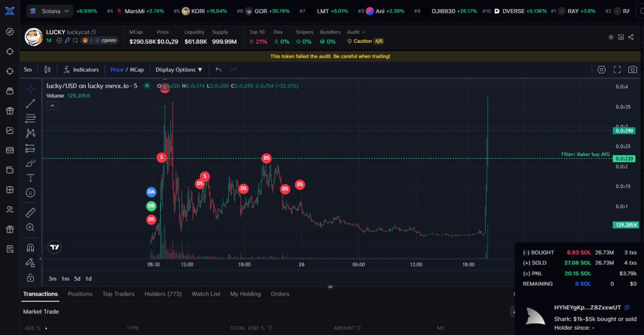Expand the Audit details arrow
644x335 pixels.
pos(363,32)
